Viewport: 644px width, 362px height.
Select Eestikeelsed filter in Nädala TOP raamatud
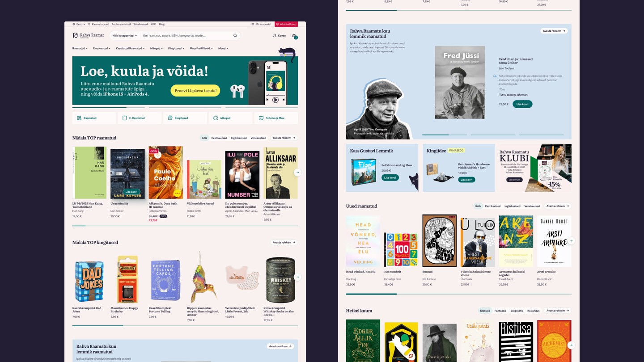pos(219,138)
